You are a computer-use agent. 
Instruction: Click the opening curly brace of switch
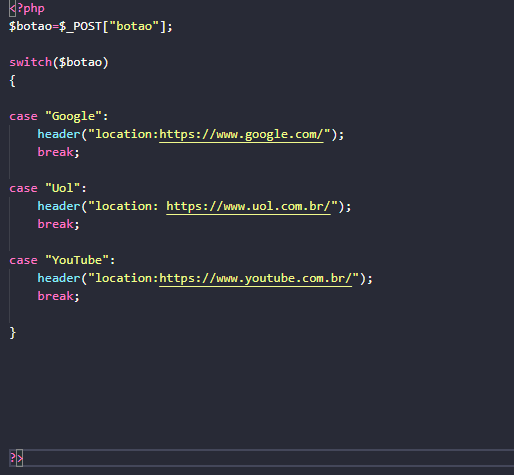[x=13, y=81]
